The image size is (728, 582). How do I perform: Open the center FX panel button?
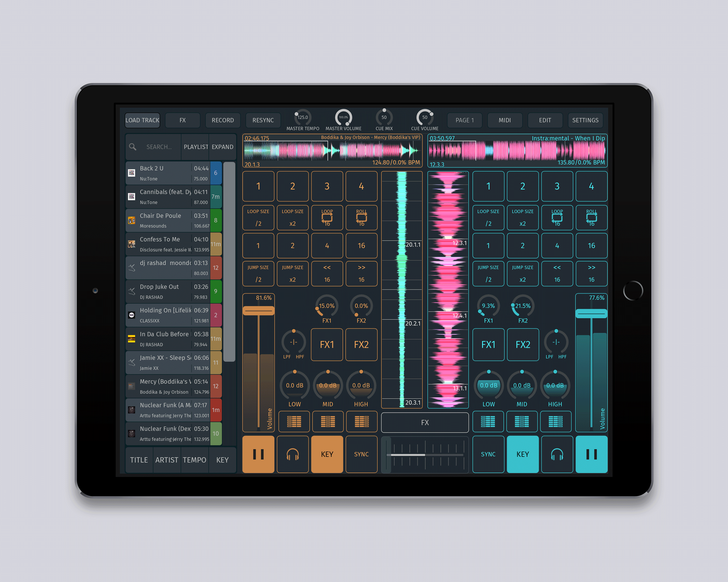click(425, 422)
